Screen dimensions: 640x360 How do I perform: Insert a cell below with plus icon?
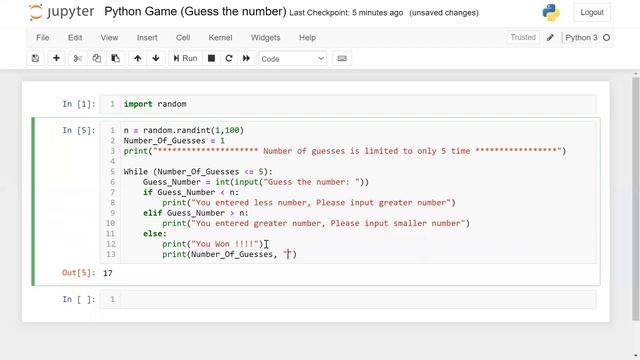tap(56, 58)
